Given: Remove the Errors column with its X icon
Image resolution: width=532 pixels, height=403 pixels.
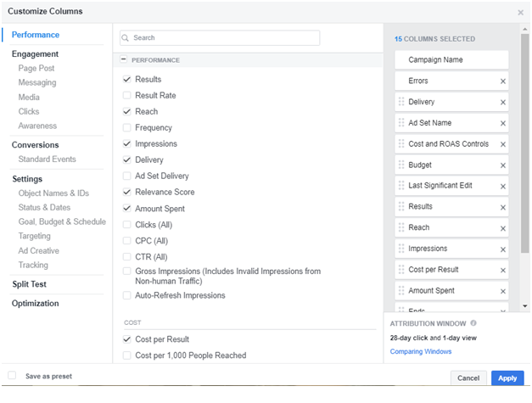Looking at the screenshot, I should coord(503,81).
